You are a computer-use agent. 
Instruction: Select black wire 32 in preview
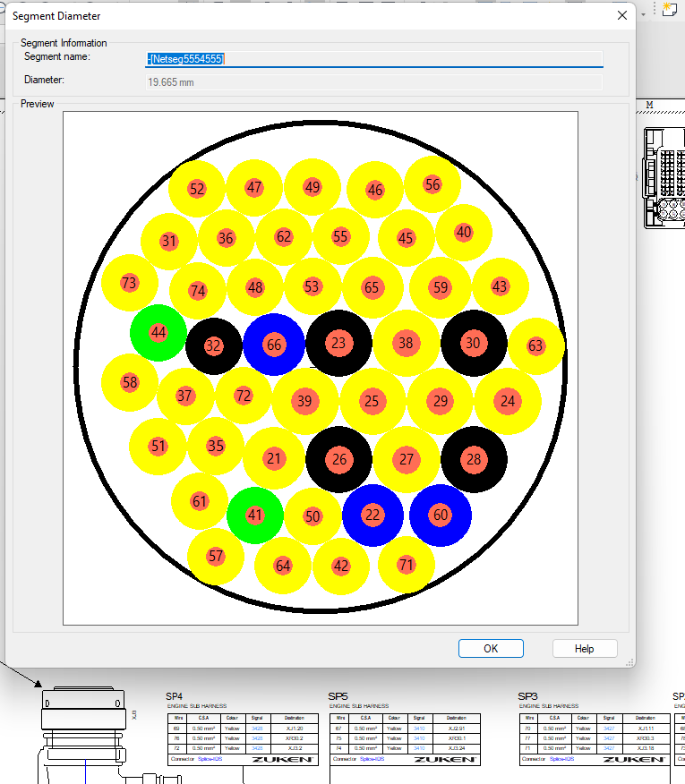click(214, 346)
